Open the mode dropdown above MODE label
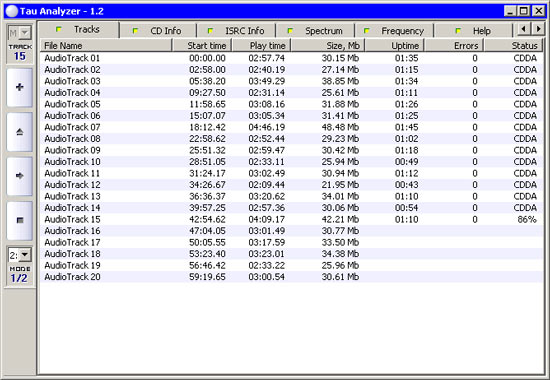Screen dimensions: 550x380 pos(20,255)
